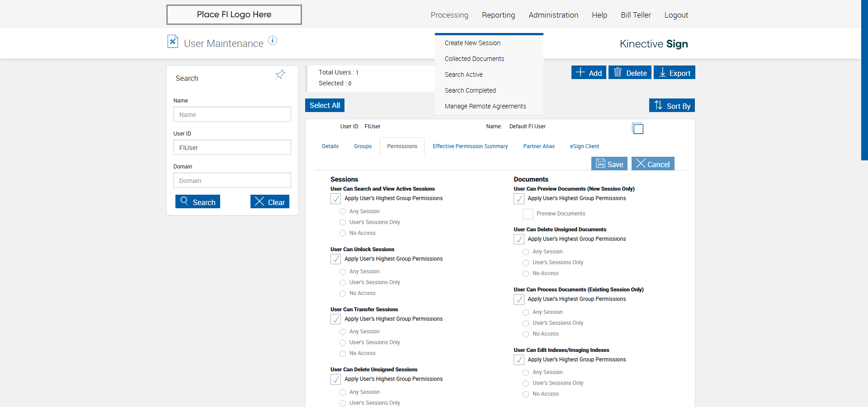Viewport: 868px width, 407px height.
Task: Click the Logout link
Action: point(676,15)
